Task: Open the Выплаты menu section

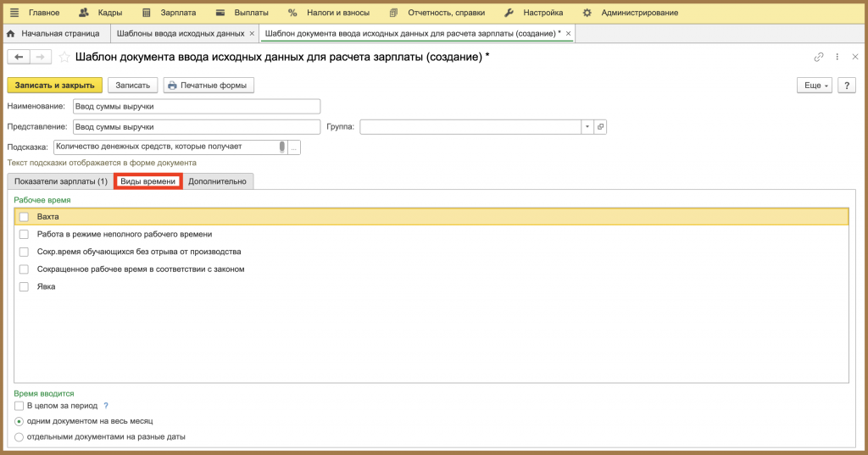Action: [251, 12]
